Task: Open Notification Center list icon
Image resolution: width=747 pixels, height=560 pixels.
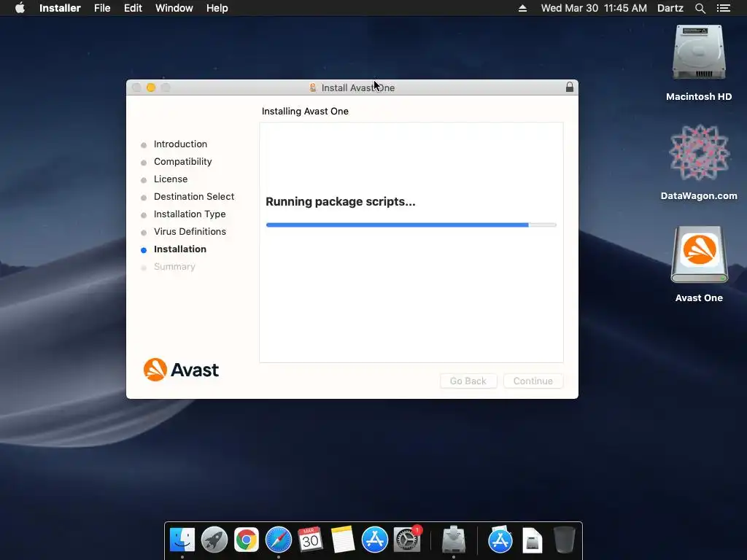Action: coord(723,8)
